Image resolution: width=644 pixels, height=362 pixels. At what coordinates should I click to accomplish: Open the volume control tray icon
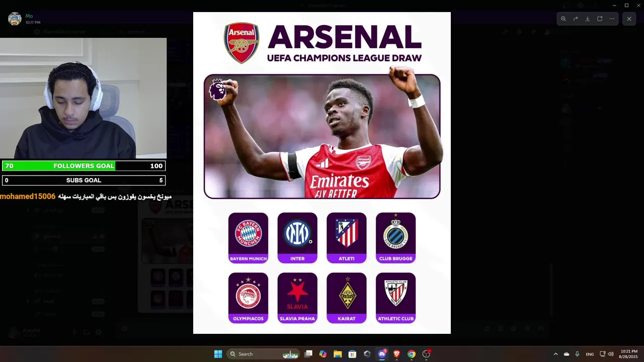pos(611,354)
